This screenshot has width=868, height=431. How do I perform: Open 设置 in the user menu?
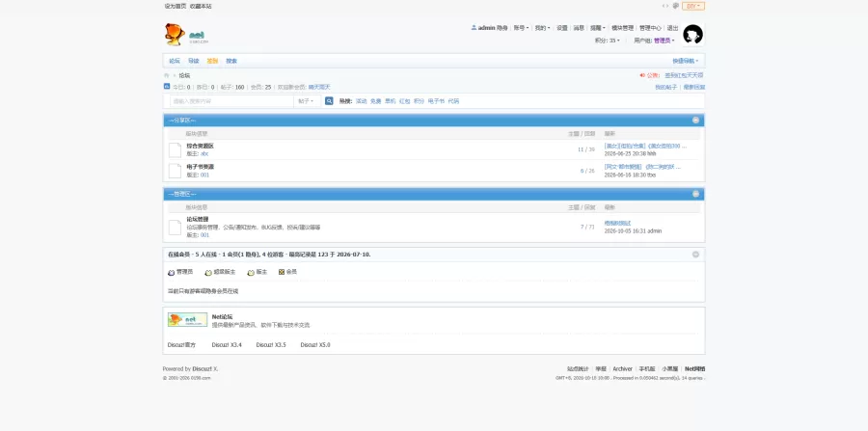(562, 28)
